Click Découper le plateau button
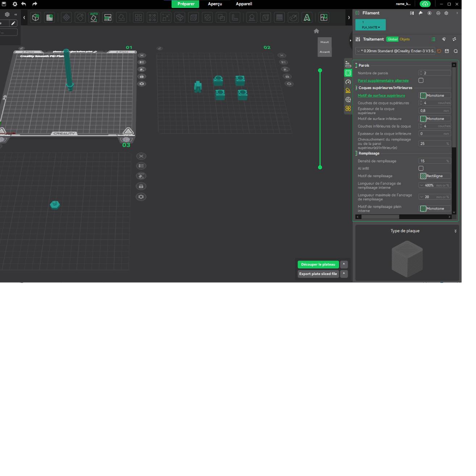The image size is (476, 476). click(x=318, y=264)
